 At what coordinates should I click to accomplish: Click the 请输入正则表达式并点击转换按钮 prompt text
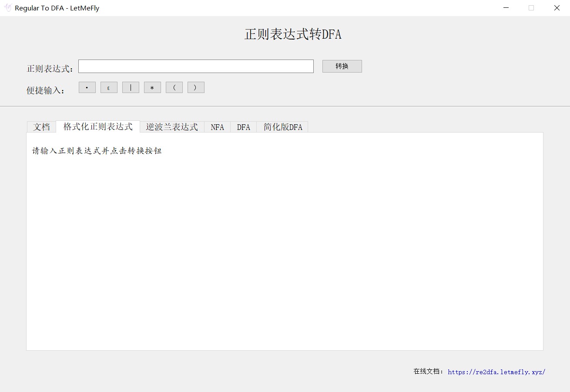click(97, 151)
